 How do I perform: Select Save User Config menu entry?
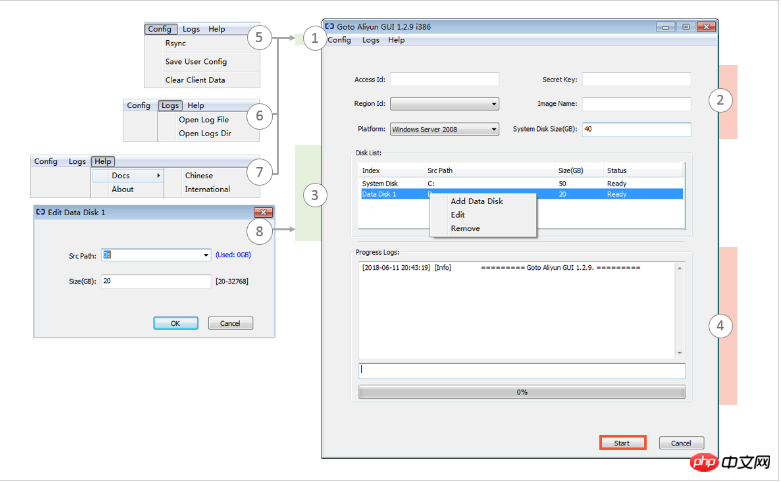point(196,62)
